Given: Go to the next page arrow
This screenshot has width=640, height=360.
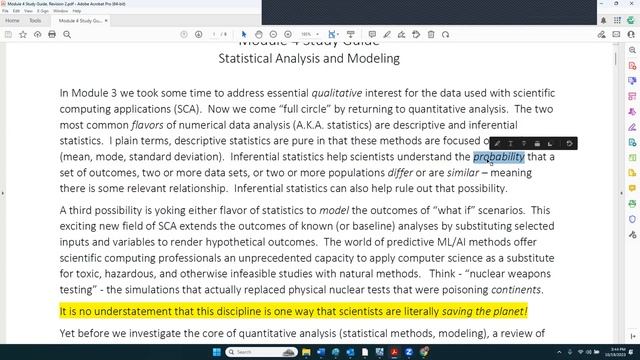Looking at the screenshot, I should [x=198, y=35].
